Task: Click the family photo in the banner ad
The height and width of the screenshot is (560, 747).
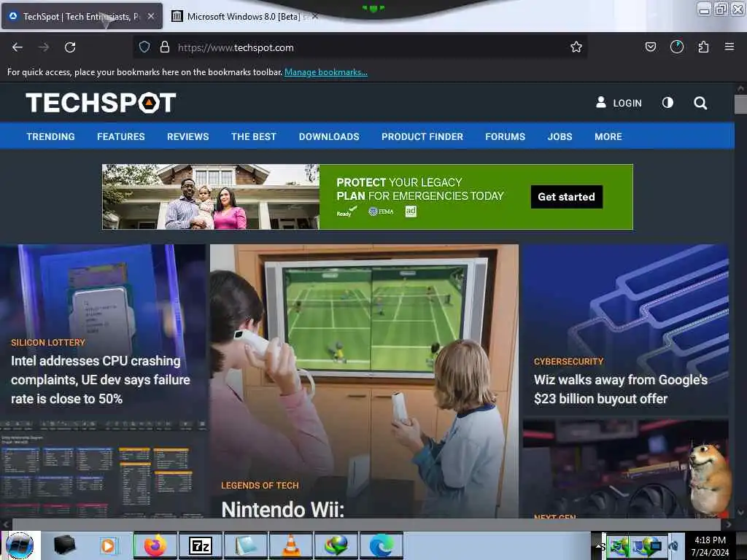Action: pyautogui.click(x=211, y=197)
